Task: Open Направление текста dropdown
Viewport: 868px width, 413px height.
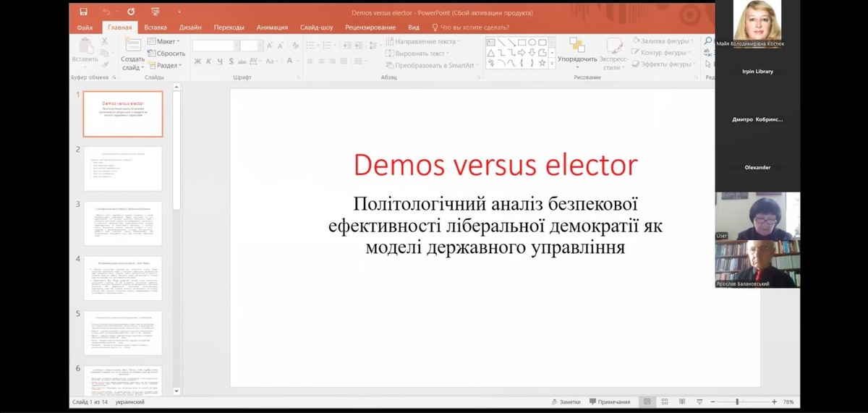Action: 425,41
